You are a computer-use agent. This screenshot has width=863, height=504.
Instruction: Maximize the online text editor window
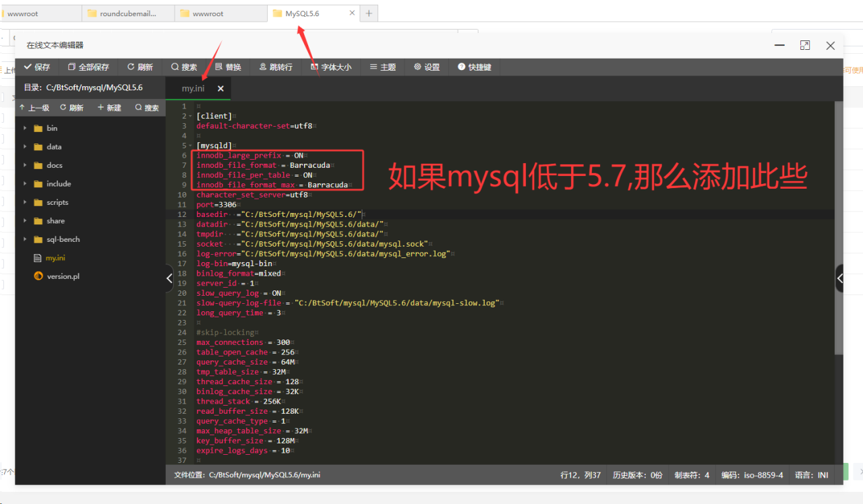[805, 45]
